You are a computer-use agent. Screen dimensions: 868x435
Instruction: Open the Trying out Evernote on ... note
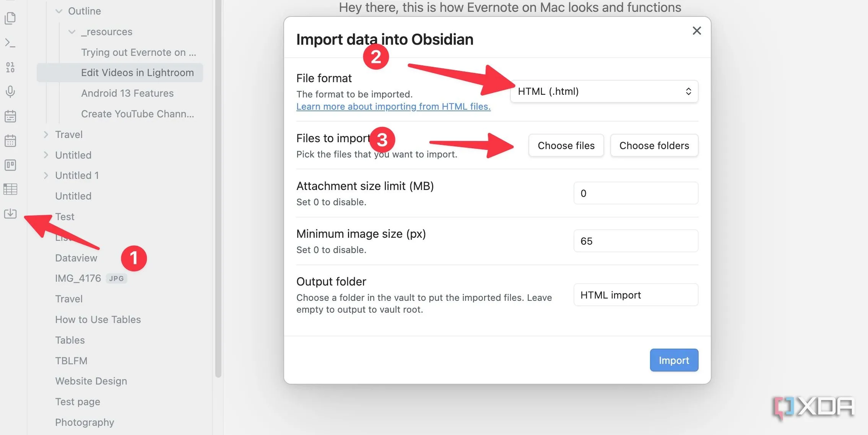(138, 52)
